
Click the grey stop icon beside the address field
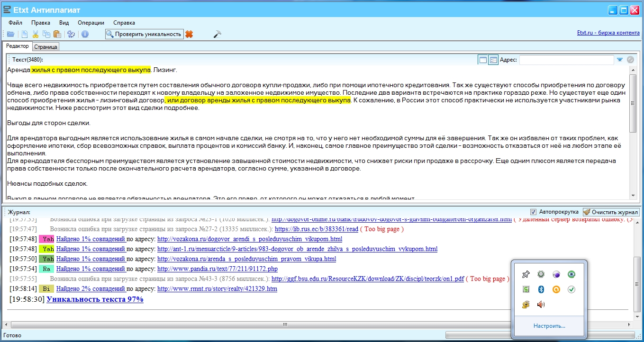point(630,60)
